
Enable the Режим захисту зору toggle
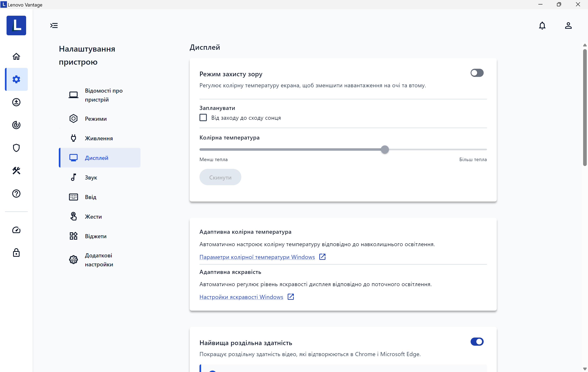(x=477, y=73)
